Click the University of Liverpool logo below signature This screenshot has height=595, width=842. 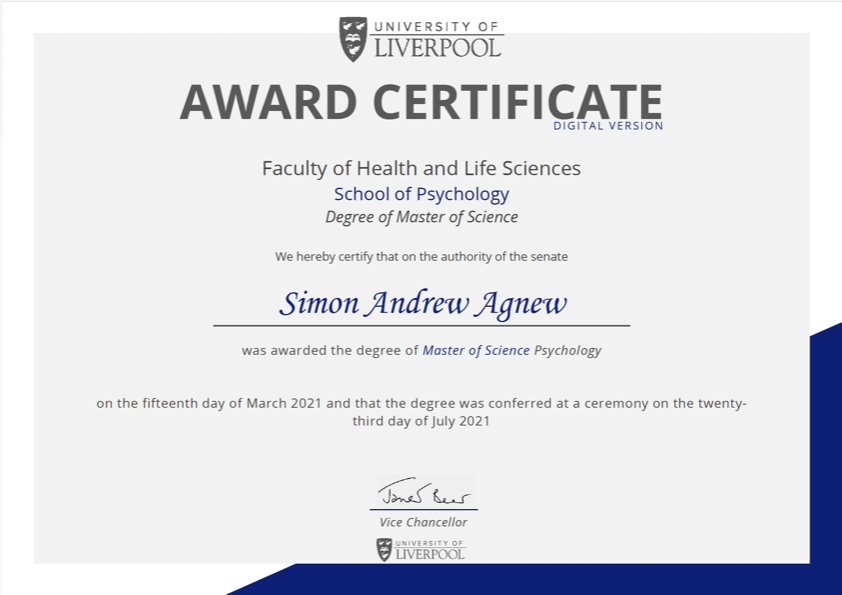point(421,550)
